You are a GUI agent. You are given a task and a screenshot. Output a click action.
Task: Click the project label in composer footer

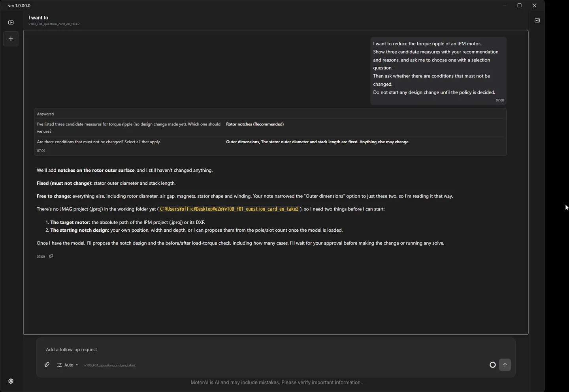pos(110,365)
